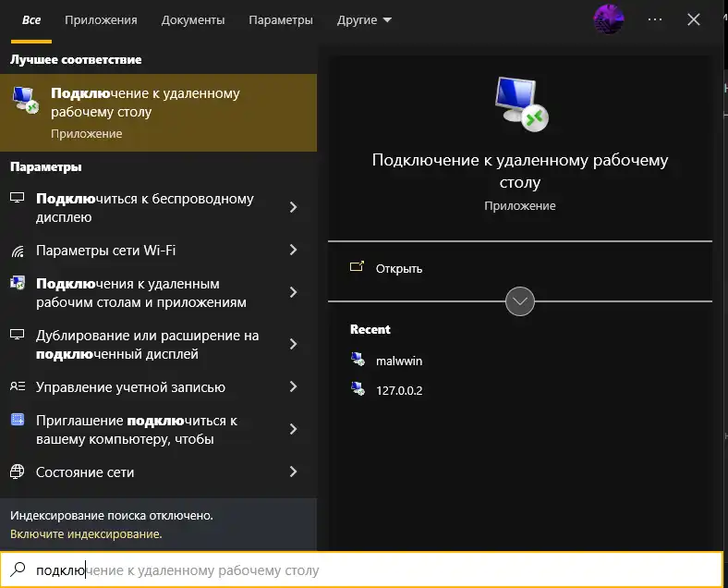The image size is (728, 588).
Task: Click the large Remote Desktop icon in preview
Action: tap(519, 104)
